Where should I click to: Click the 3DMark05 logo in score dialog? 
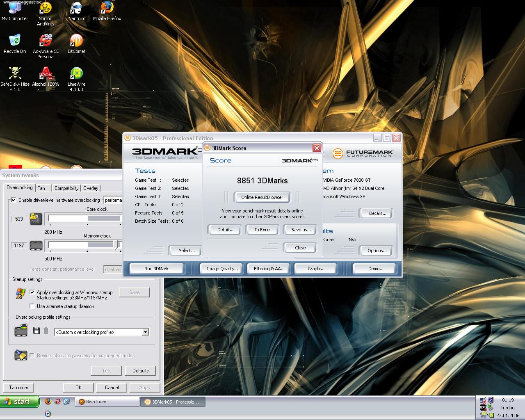(300, 160)
